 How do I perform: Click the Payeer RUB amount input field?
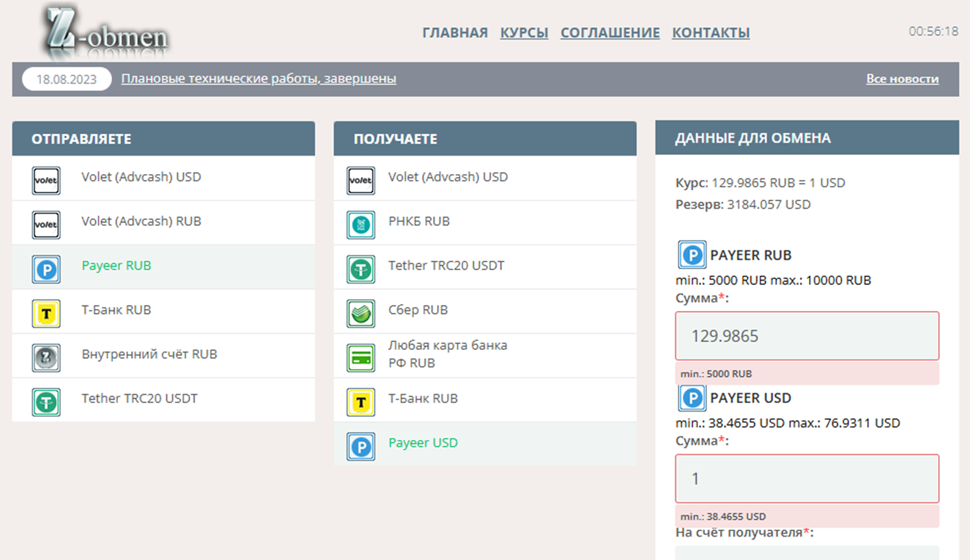pyautogui.click(x=807, y=336)
